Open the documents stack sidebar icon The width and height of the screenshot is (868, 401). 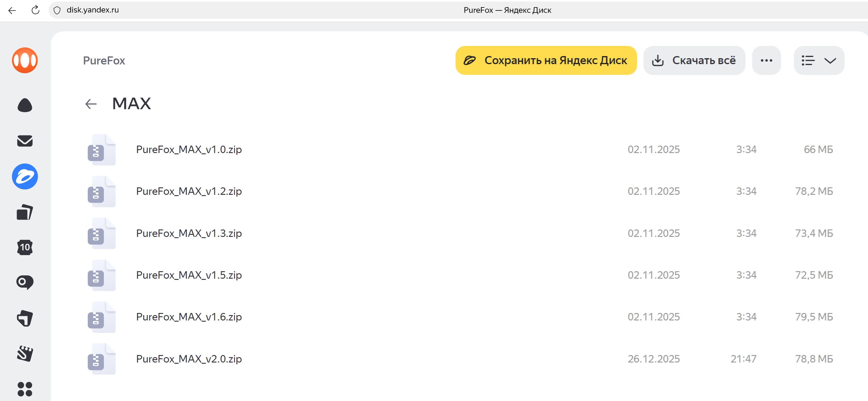click(x=24, y=212)
